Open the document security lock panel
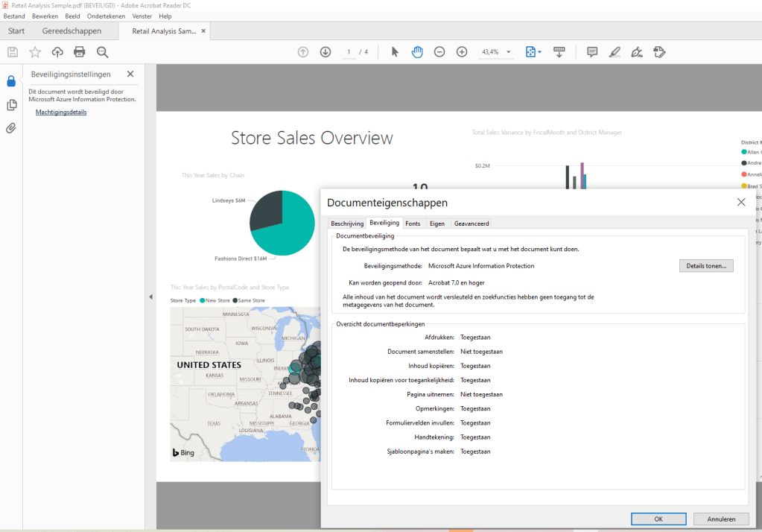This screenshot has height=532, width=762. [x=10, y=80]
